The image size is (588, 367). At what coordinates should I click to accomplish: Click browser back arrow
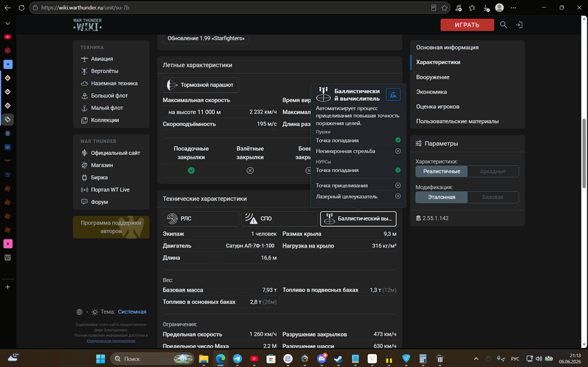[x=8, y=8]
